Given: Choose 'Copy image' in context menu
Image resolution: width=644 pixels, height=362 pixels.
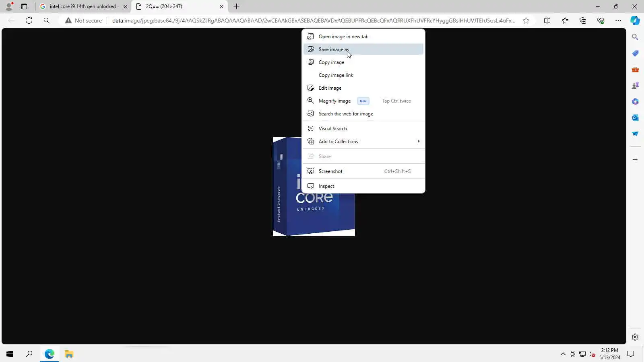Looking at the screenshot, I should click(363, 62).
